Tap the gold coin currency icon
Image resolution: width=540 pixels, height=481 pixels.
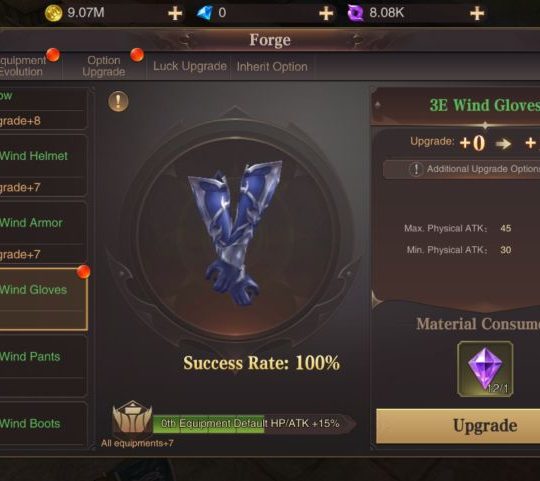pyautogui.click(x=54, y=13)
